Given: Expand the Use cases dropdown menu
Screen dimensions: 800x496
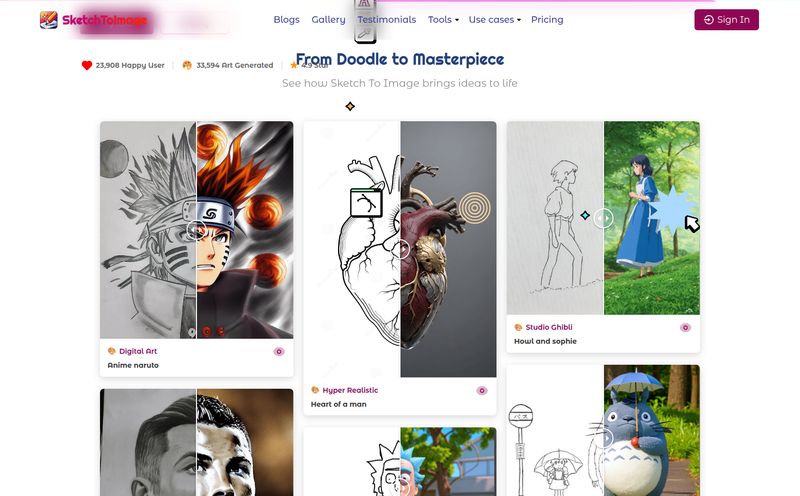Looking at the screenshot, I should [x=494, y=19].
